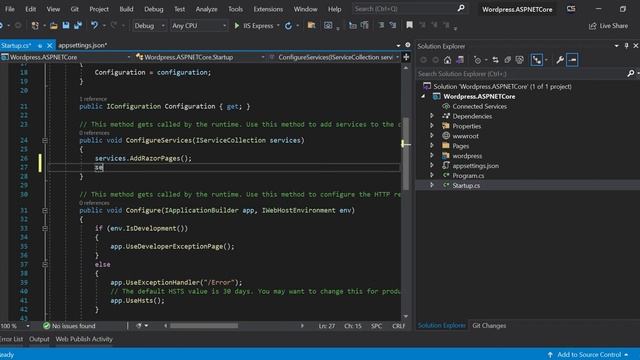640x360 pixels.
Task: Collapse the Configure method outline
Action: coord(45,211)
